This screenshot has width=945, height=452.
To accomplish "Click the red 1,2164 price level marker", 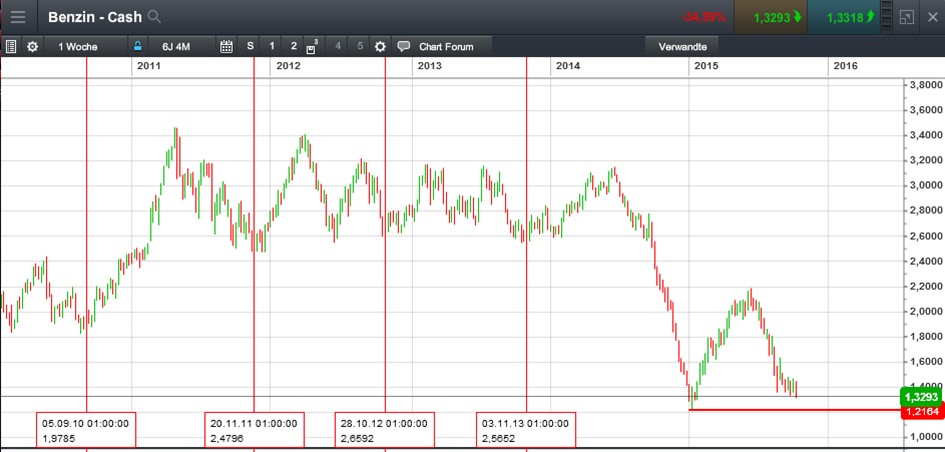I will 921,410.
